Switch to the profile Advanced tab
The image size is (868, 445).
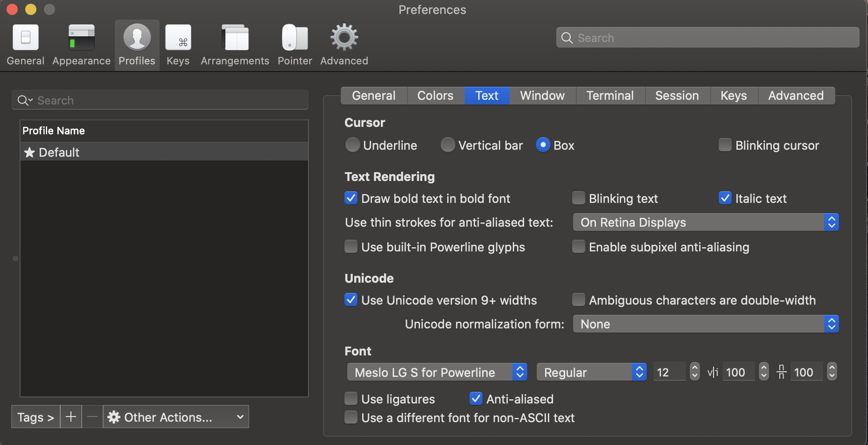pyautogui.click(x=796, y=96)
